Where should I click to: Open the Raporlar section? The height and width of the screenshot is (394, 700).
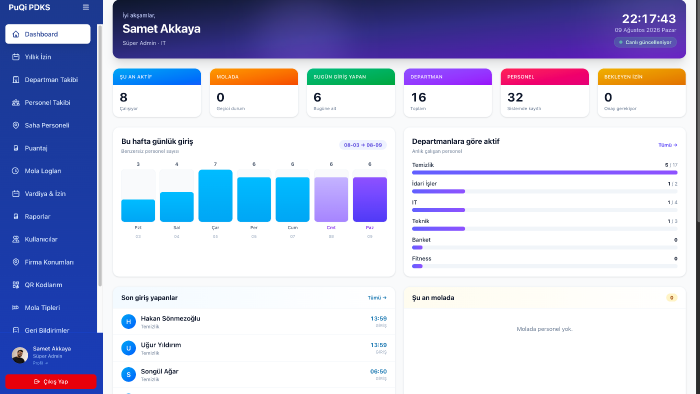tap(48, 216)
